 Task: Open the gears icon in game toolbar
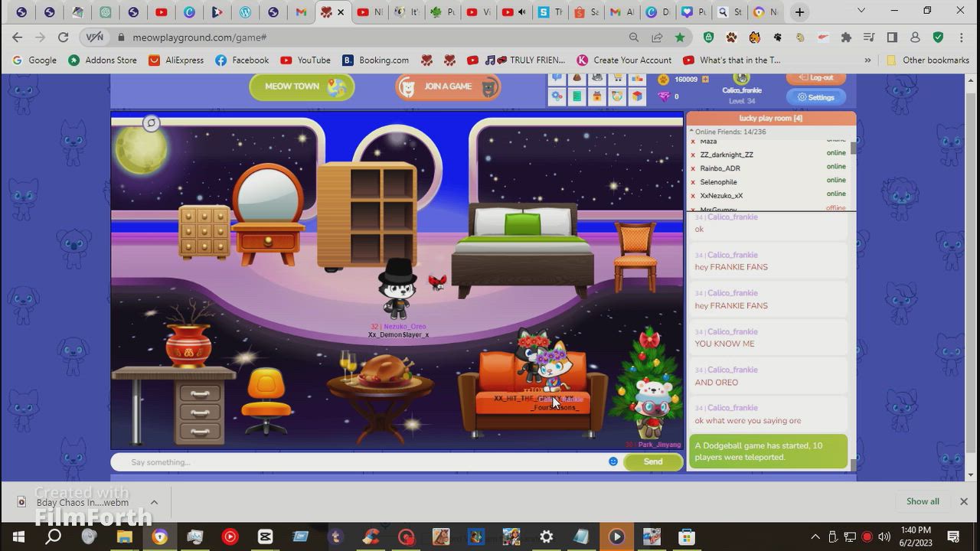click(x=557, y=96)
